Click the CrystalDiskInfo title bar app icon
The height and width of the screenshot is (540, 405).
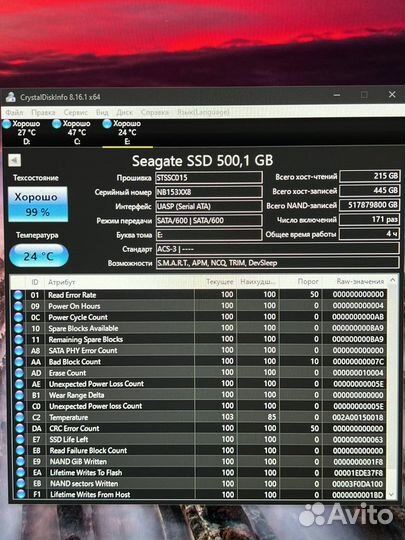[11, 97]
